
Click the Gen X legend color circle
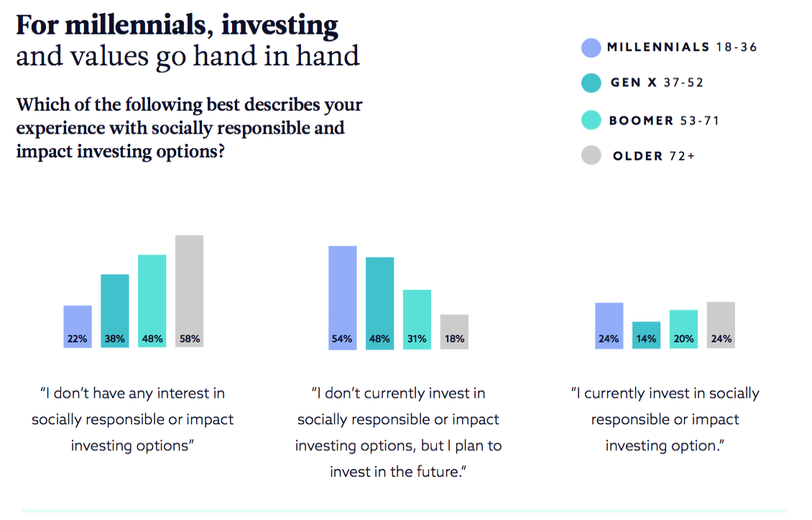click(x=591, y=83)
